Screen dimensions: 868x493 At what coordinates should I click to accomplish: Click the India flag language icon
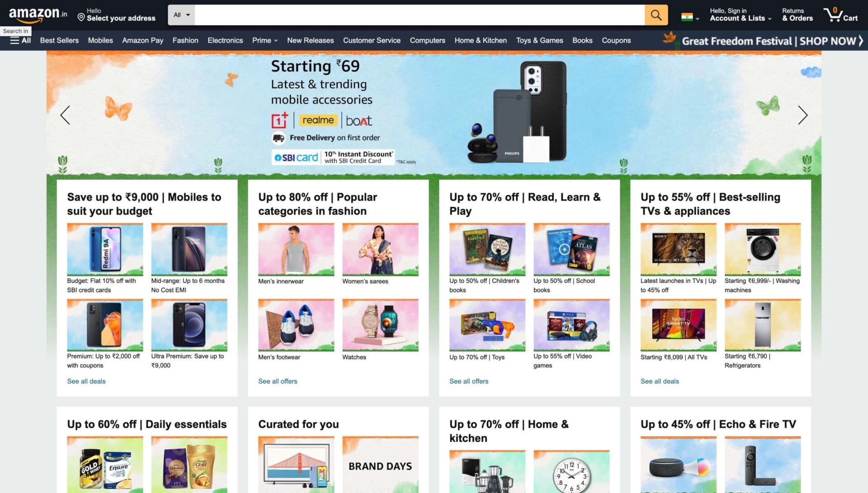point(687,17)
